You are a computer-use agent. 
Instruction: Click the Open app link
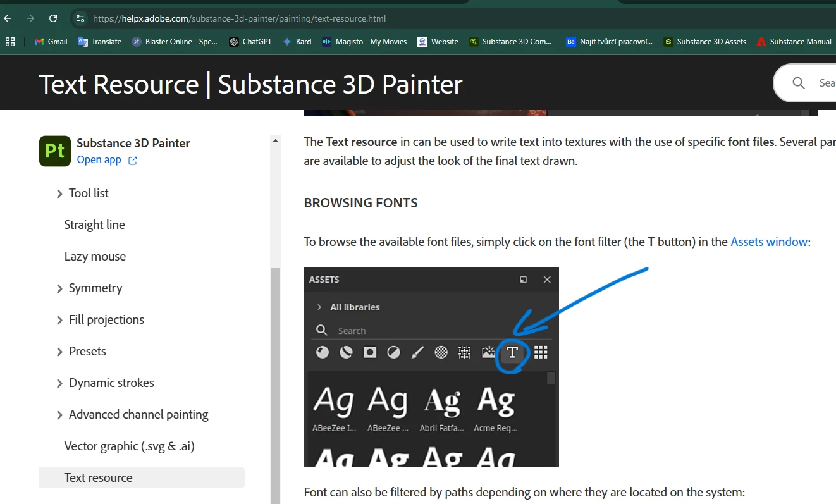[x=99, y=160]
